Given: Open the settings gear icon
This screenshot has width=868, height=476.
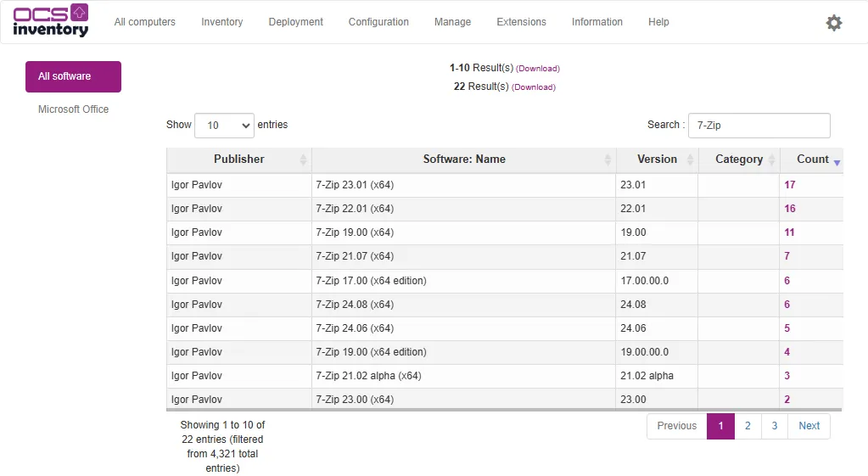Looking at the screenshot, I should click(834, 23).
